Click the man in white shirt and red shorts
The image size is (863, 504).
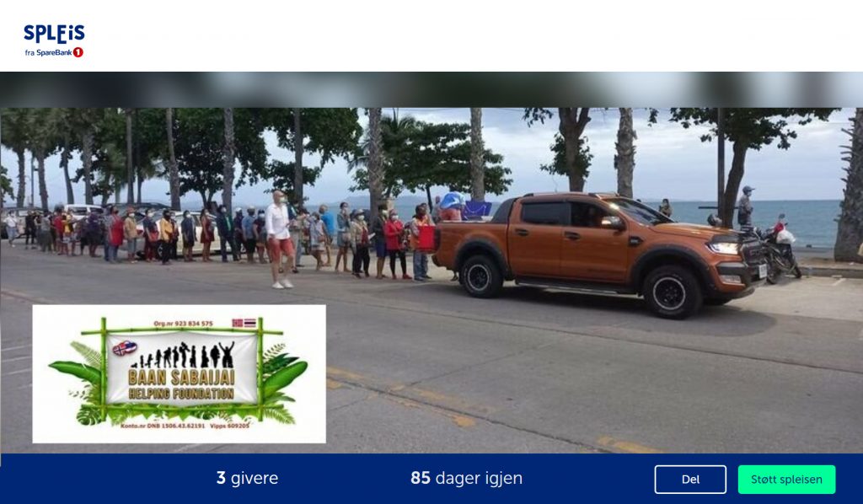[280, 239]
